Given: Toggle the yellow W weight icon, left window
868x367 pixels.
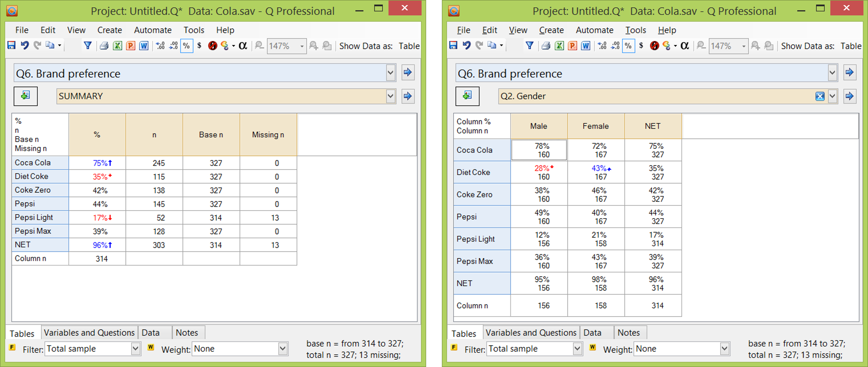Looking at the screenshot, I should click(x=151, y=347).
